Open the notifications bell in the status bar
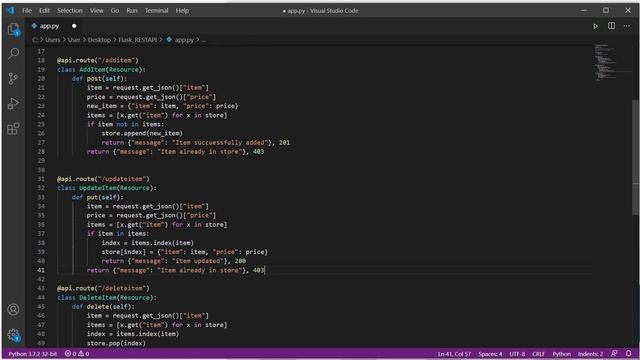Screen dimensions: 640x360 [x=629, y=353]
